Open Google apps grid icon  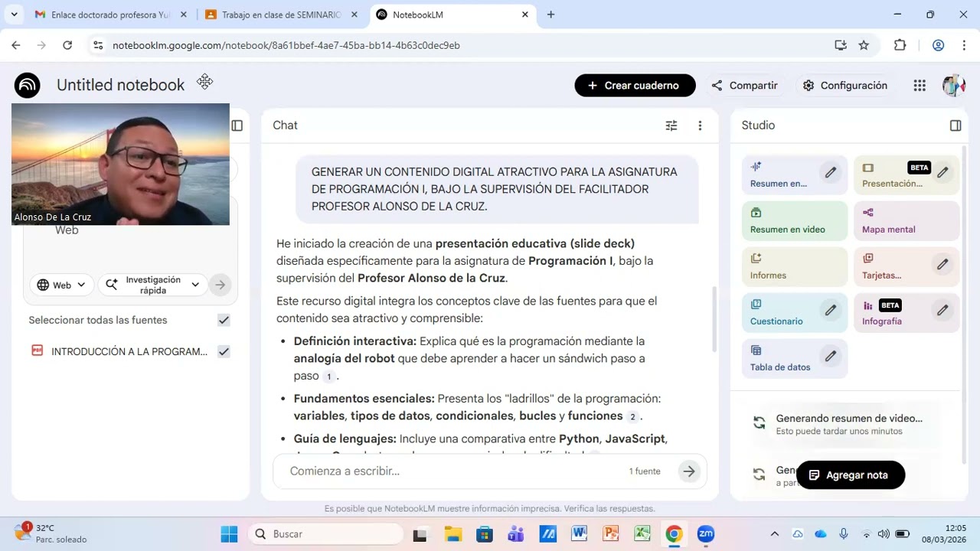pyautogui.click(x=920, y=86)
